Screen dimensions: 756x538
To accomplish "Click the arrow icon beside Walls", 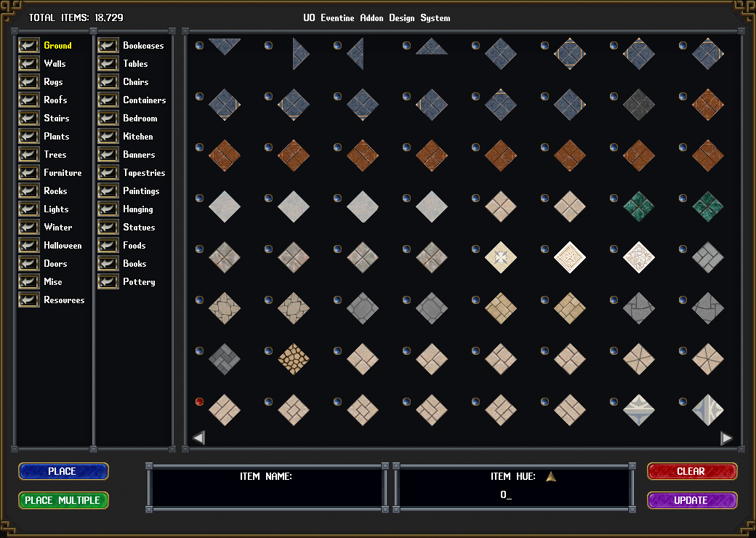I will coord(29,64).
